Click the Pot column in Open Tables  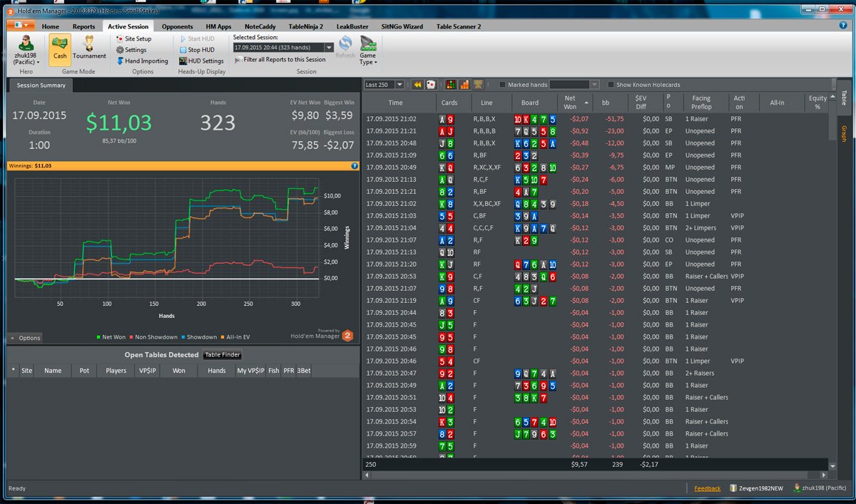pyautogui.click(x=84, y=371)
